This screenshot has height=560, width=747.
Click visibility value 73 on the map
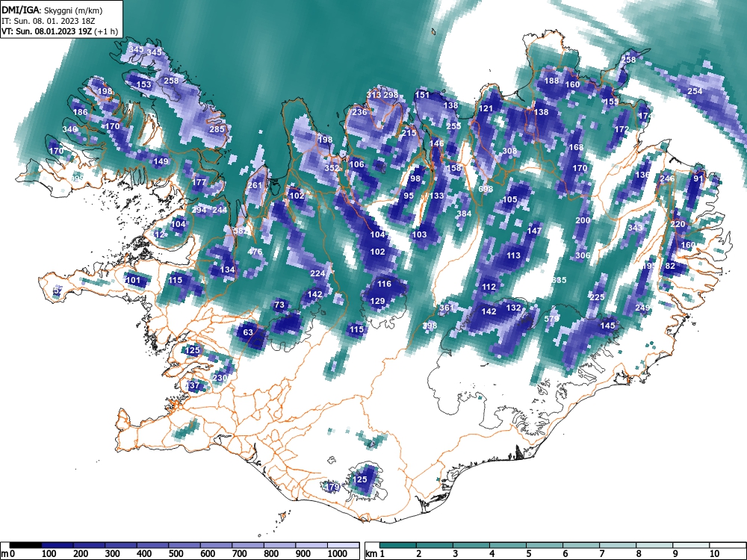pos(279,305)
